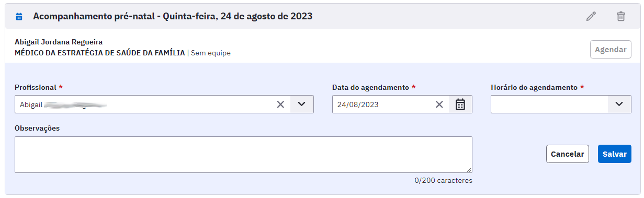This screenshot has width=644, height=198.
Task: Click the Salvar button
Action: pyautogui.click(x=615, y=154)
